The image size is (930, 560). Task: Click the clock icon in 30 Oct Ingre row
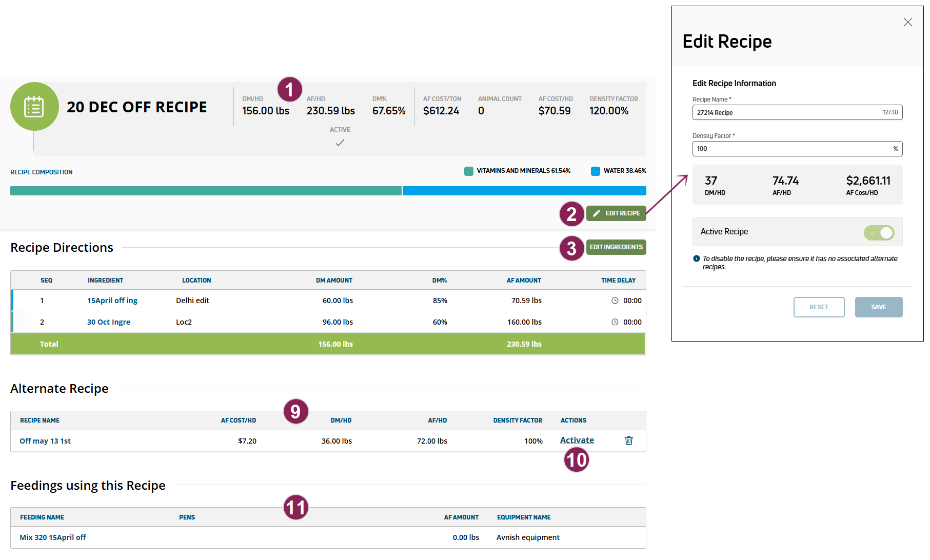(x=615, y=322)
